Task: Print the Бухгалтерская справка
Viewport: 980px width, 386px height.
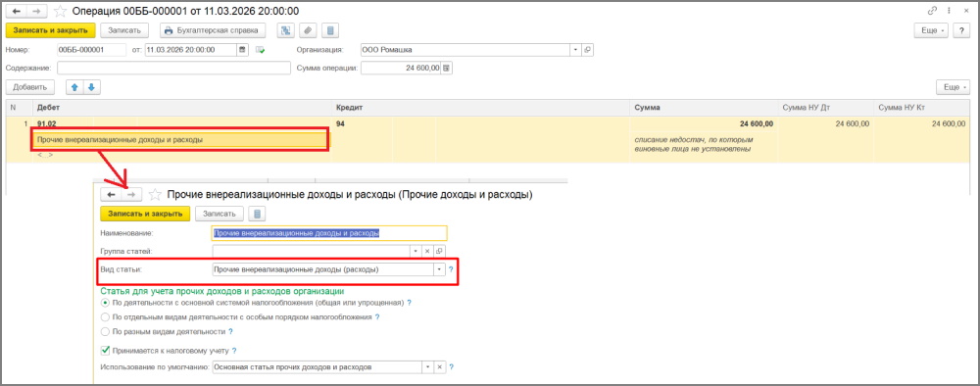Action: coord(213,30)
